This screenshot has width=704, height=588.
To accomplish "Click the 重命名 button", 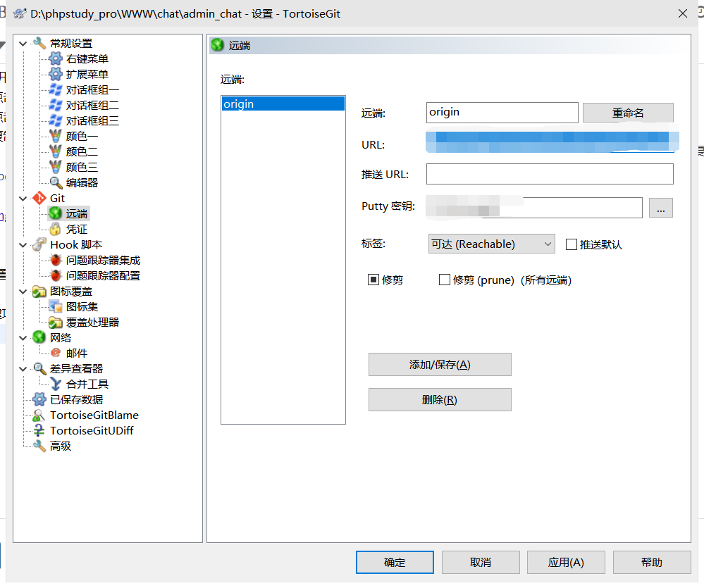I will pyautogui.click(x=628, y=113).
